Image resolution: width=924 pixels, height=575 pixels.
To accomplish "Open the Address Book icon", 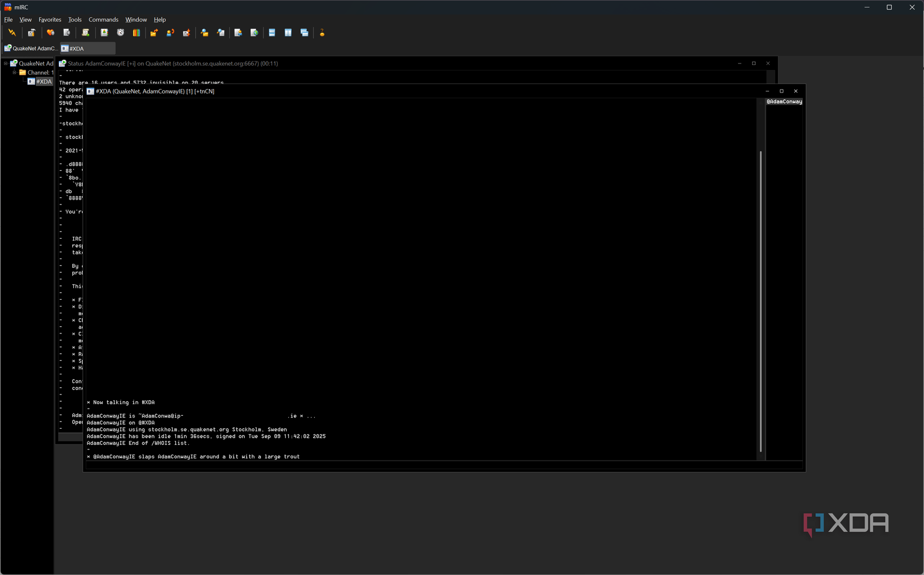I will 104,33.
